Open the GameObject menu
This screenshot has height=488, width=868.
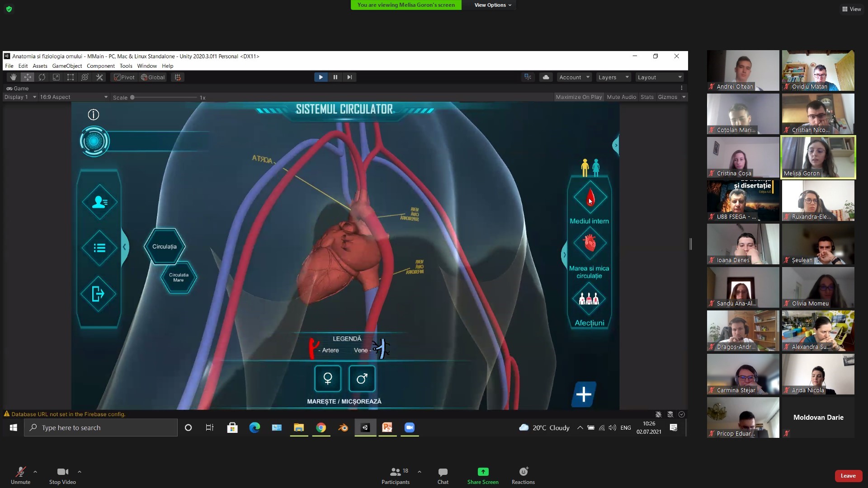(x=67, y=66)
